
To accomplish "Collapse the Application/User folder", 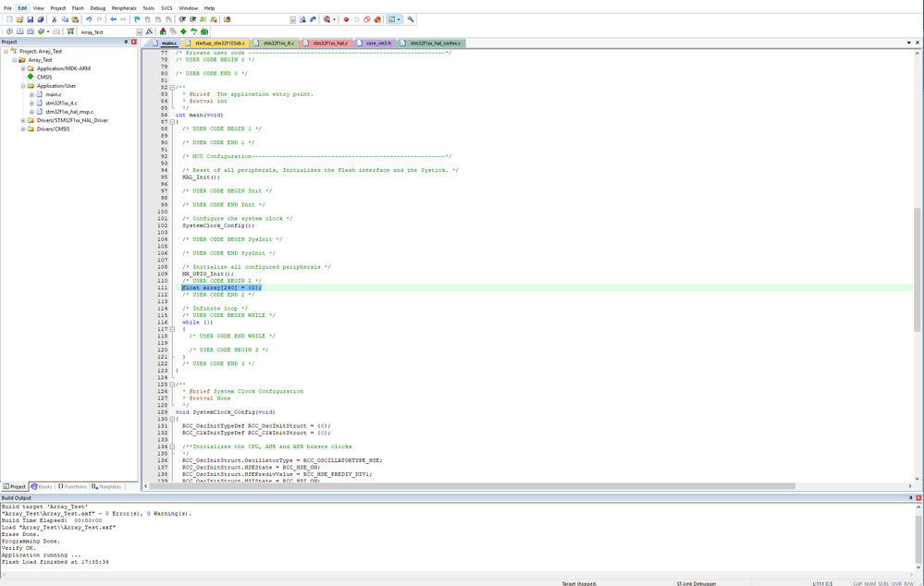I will tap(23, 86).
